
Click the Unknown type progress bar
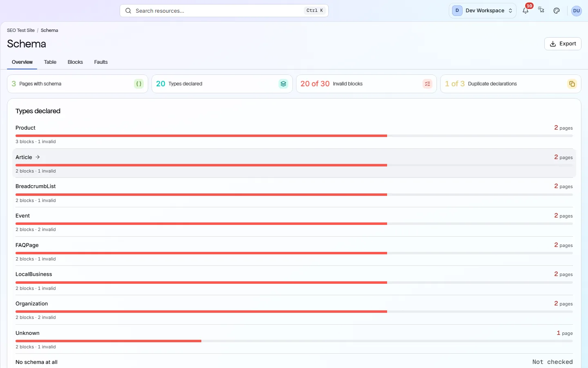[294, 341]
